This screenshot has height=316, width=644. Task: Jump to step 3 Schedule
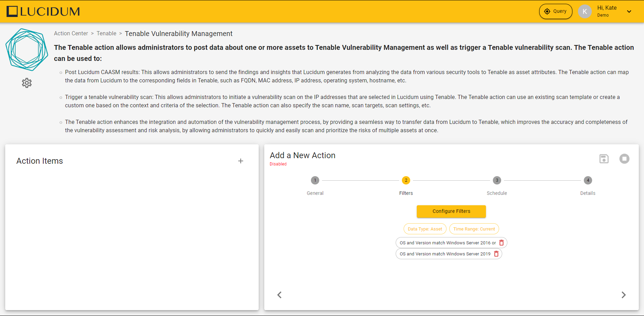pyautogui.click(x=497, y=180)
